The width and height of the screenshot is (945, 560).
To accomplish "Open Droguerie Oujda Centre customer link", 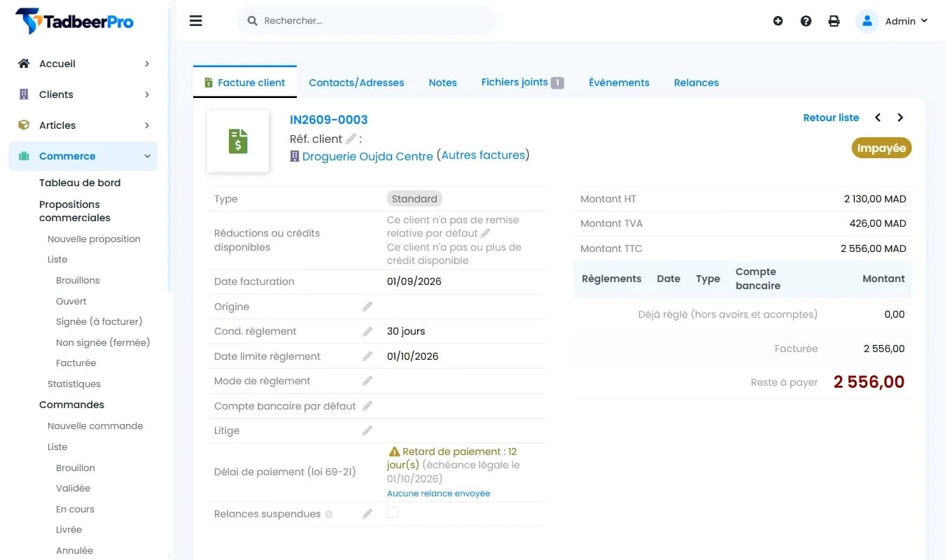I will point(367,156).
